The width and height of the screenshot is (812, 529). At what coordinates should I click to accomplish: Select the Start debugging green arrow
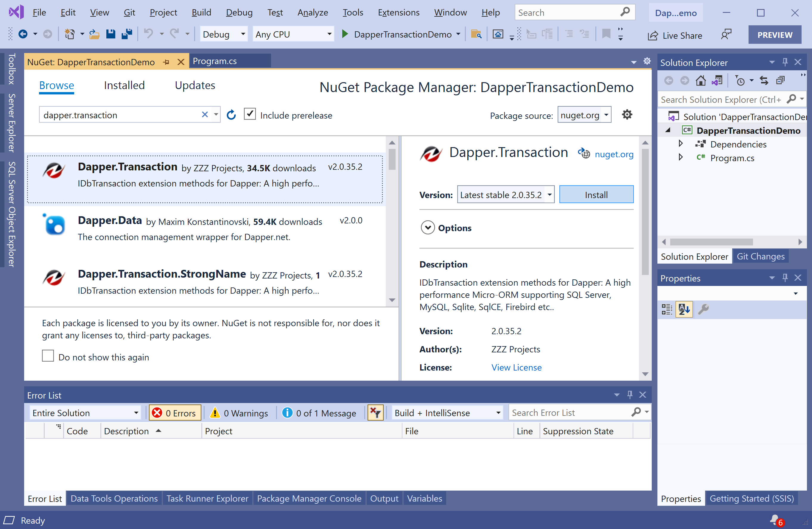pos(345,34)
